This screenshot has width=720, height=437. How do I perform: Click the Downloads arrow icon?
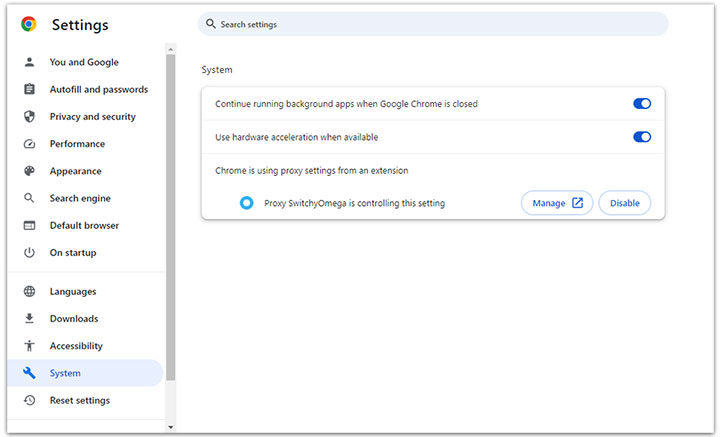coord(29,319)
